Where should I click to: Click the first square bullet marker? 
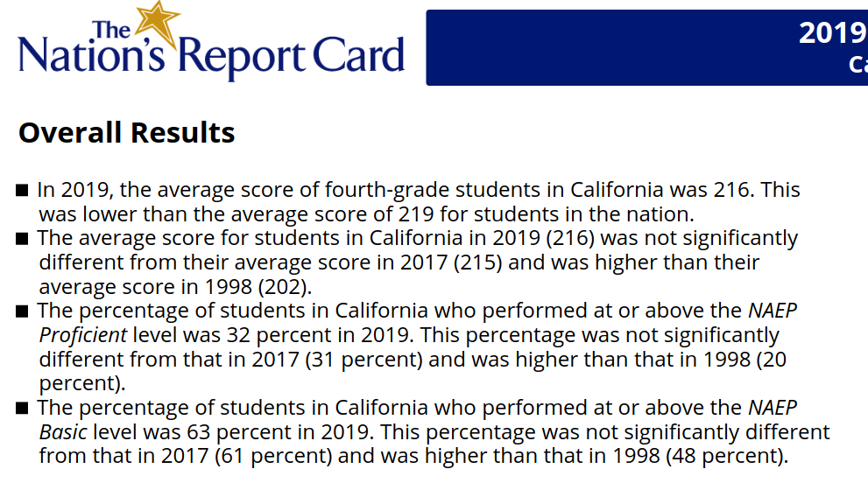click(23, 191)
